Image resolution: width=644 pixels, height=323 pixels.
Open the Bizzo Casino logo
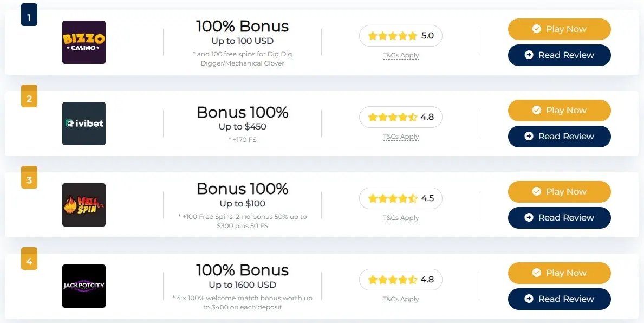pos(84,42)
